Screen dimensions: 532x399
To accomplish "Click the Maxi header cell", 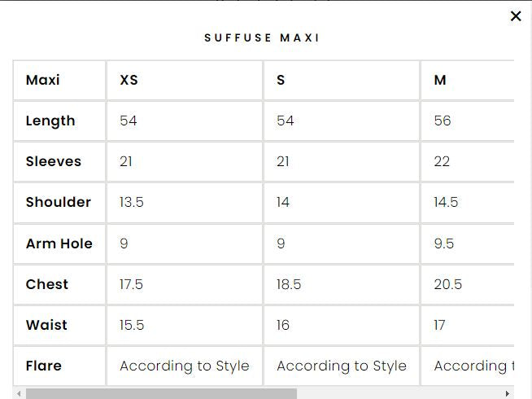I will coord(43,80).
